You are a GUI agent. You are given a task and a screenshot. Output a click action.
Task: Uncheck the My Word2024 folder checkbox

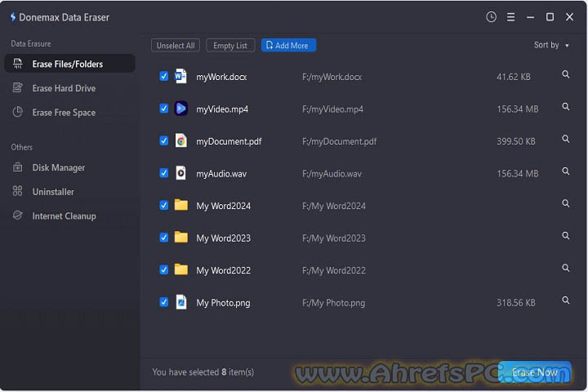(164, 205)
